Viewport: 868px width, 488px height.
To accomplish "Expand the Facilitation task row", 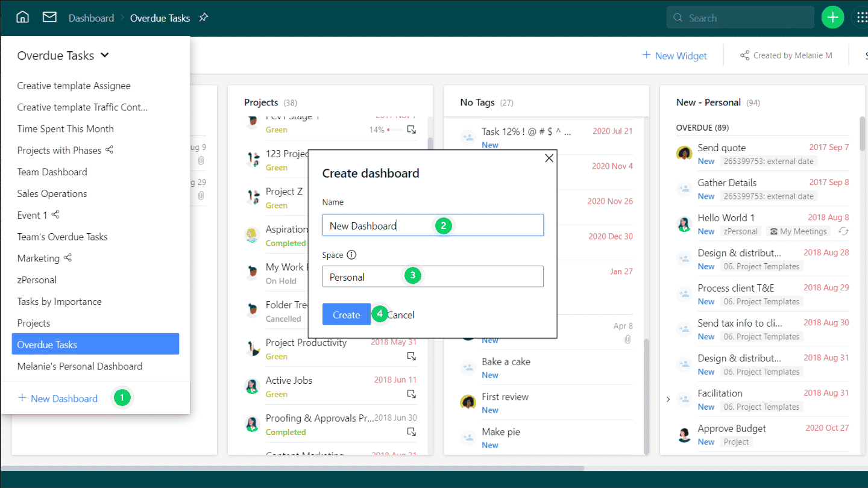I will [x=668, y=399].
